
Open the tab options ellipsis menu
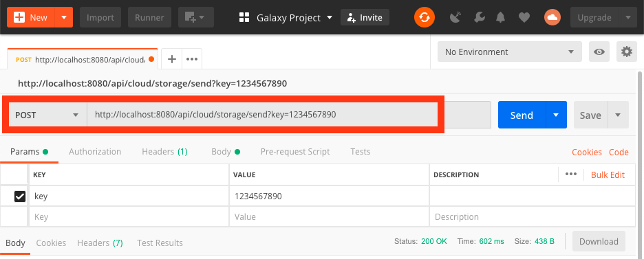pyautogui.click(x=192, y=59)
